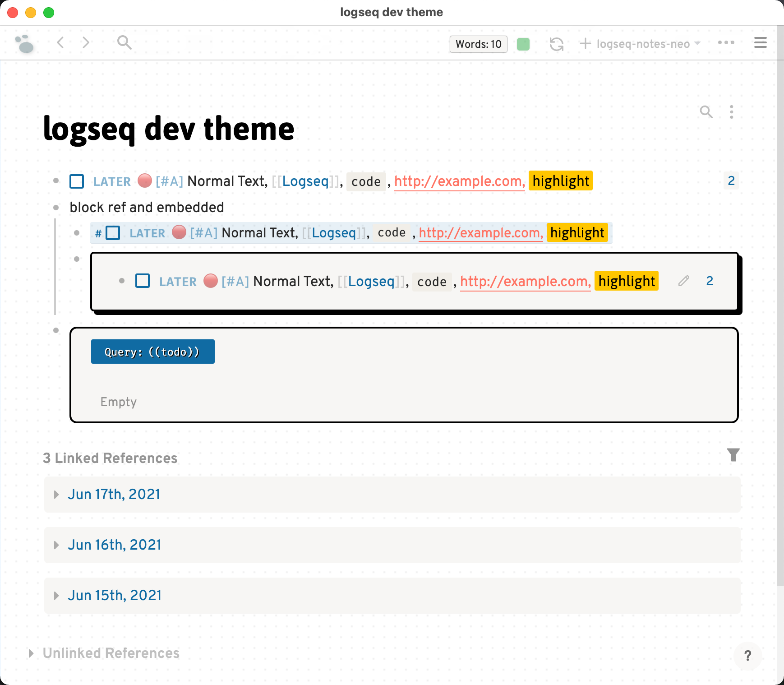Image resolution: width=784 pixels, height=685 pixels.
Task: Click the LATER marker on first block
Action: (x=112, y=181)
